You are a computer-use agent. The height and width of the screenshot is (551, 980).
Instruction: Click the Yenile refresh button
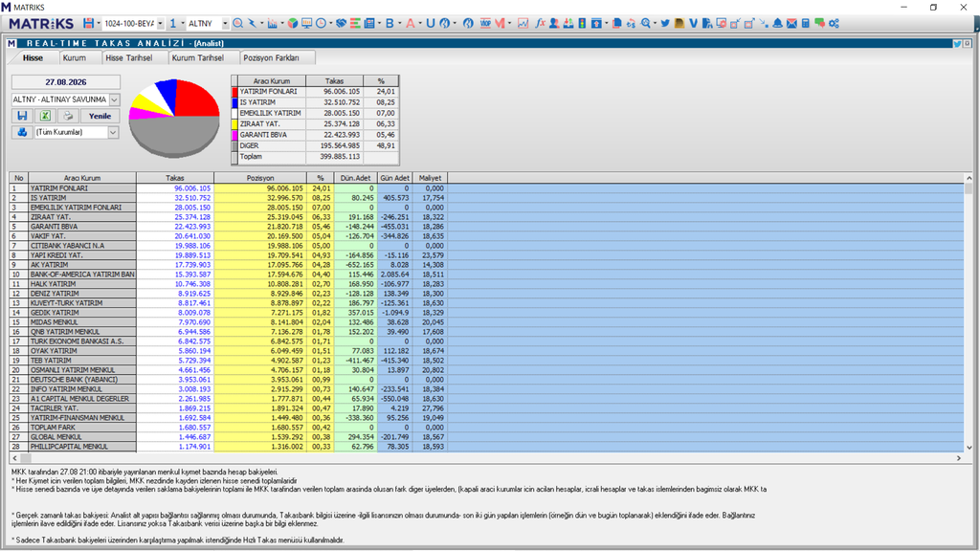coord(100,116)
